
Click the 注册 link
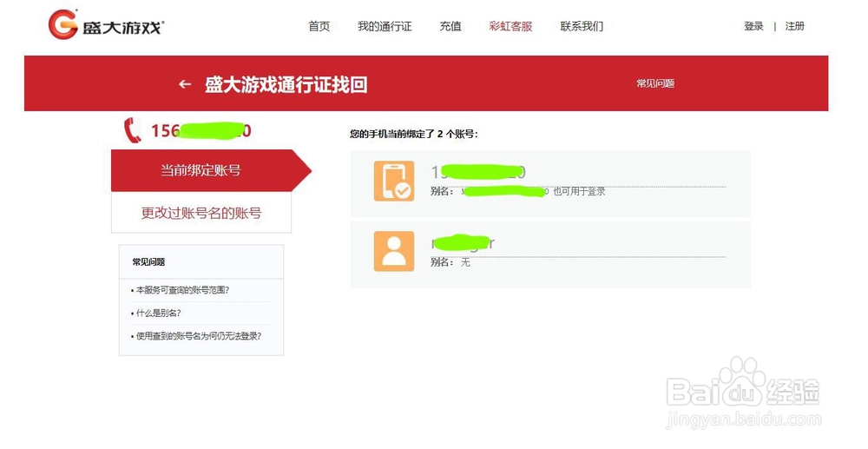click(x=794, y=26)
